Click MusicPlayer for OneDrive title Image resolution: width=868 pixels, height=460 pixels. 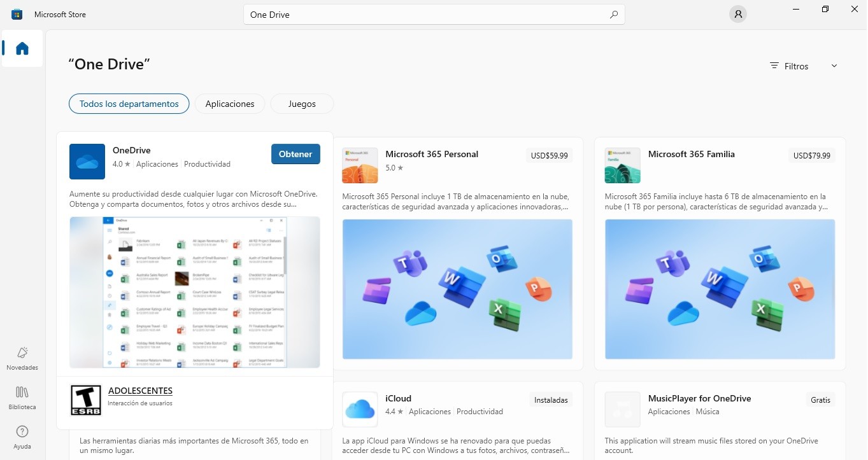(699, 398)
